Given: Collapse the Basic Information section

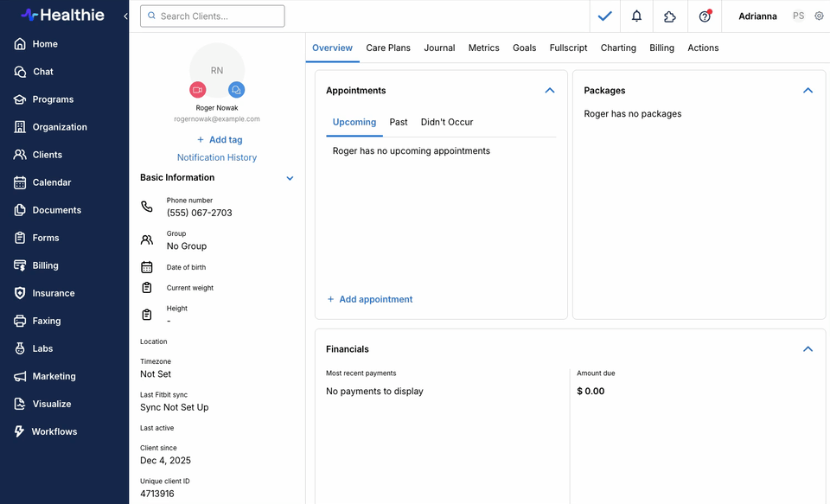Looking at the screenshot, I should click(x=290, y=178).
